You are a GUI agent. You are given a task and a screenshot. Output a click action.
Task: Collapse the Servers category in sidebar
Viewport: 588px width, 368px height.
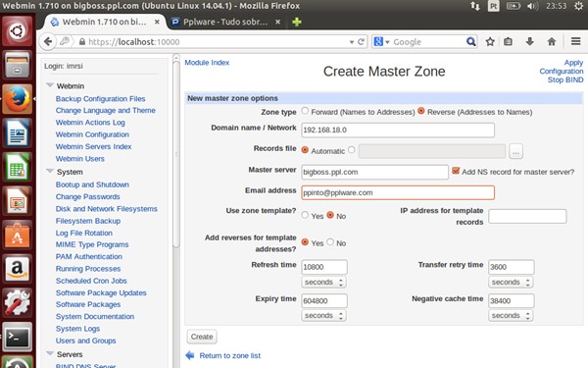click(x=50, y=353)
